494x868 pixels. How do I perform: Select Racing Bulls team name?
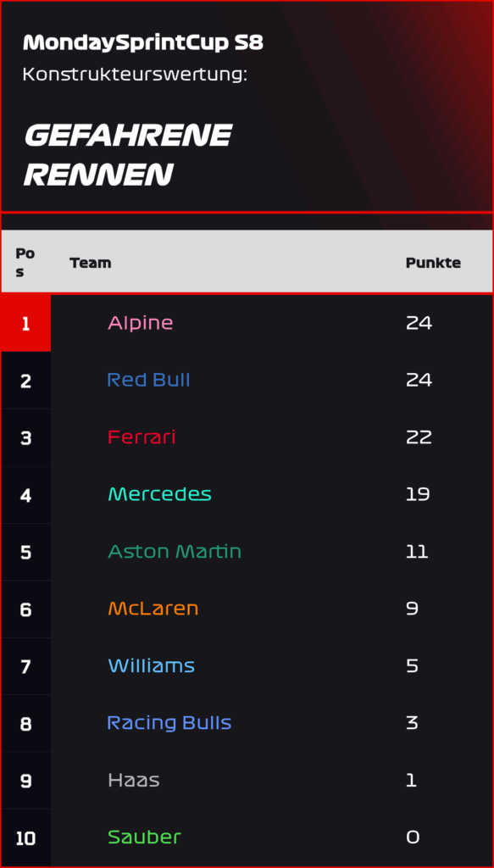(x=169, y=723)
